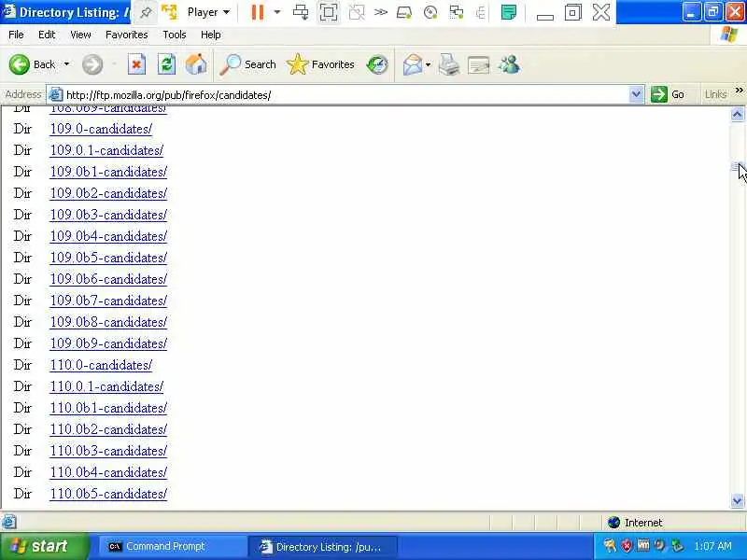The image size is (747, 560).
Task: Click the Forward navigation arrow icon
Action: [92, 64]
